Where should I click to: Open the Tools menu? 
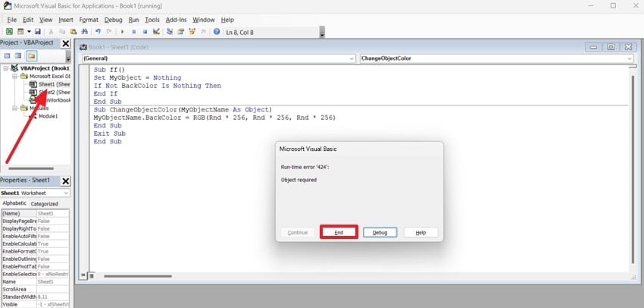pyautogui.click(x=152, y=20)
